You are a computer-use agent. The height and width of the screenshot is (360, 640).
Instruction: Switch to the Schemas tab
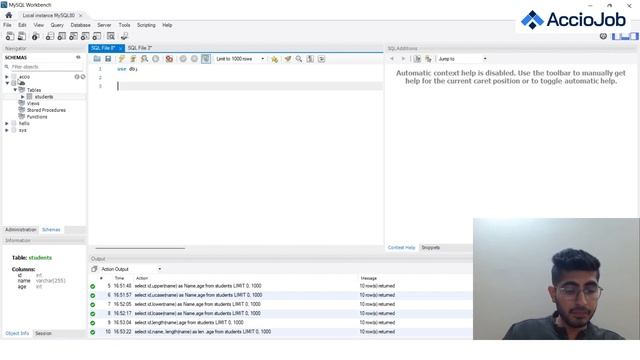click(x=51, y=230)
